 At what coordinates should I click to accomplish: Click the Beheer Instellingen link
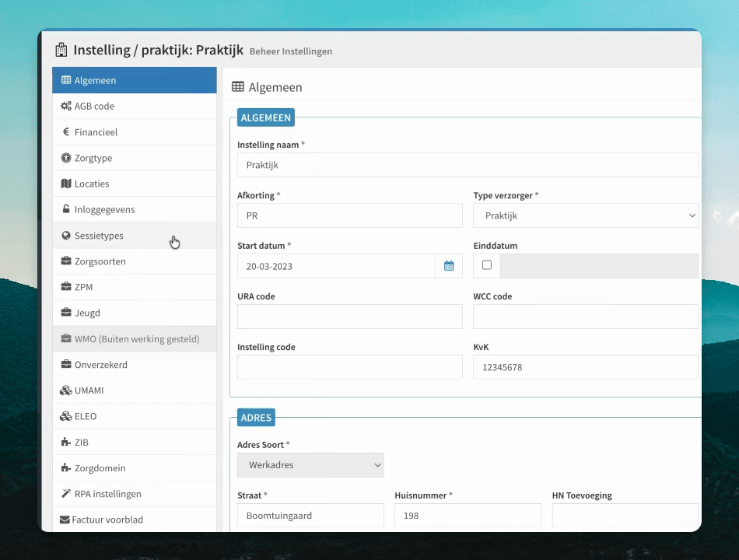(291, 51)
